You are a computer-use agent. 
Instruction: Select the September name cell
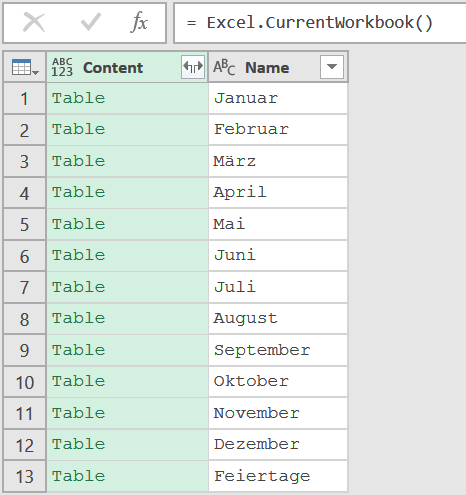tap(278, 350)
